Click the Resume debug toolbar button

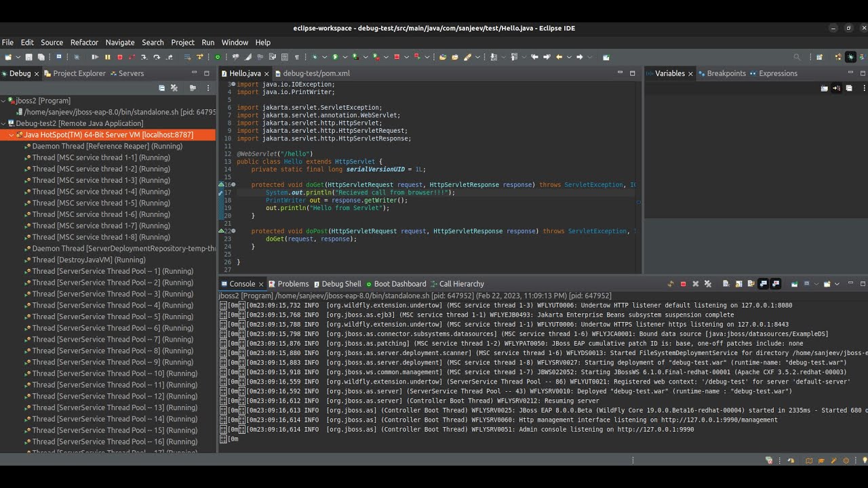click(95, 57)
